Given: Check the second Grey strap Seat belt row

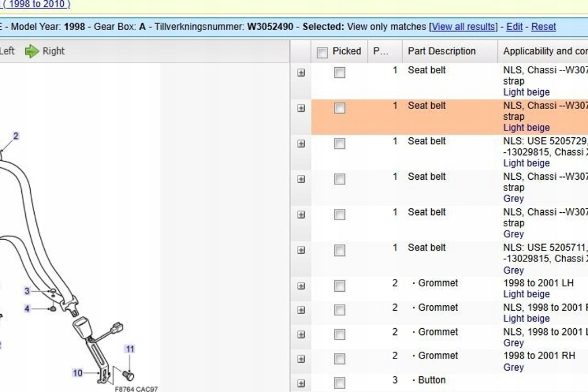Looking at the screenshot, I should coord(340,214).
